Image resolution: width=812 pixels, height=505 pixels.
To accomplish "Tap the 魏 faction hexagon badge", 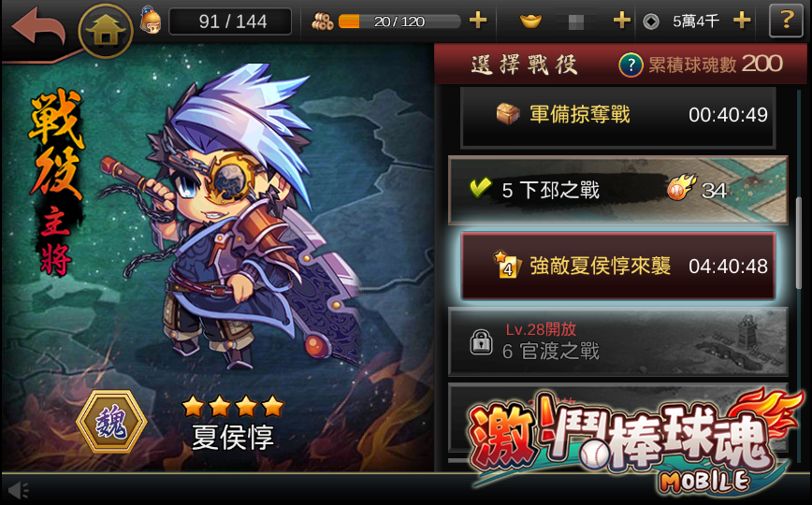I will tap(112, 422).
